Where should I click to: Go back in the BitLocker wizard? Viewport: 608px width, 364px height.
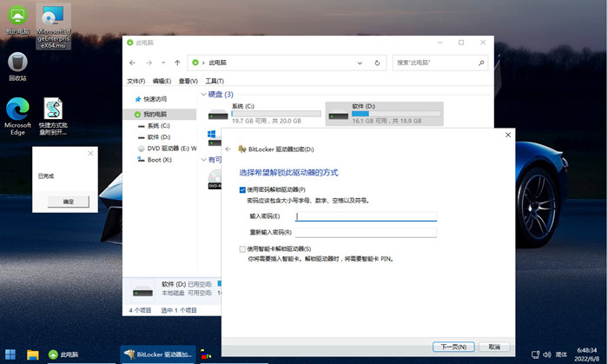228,149
